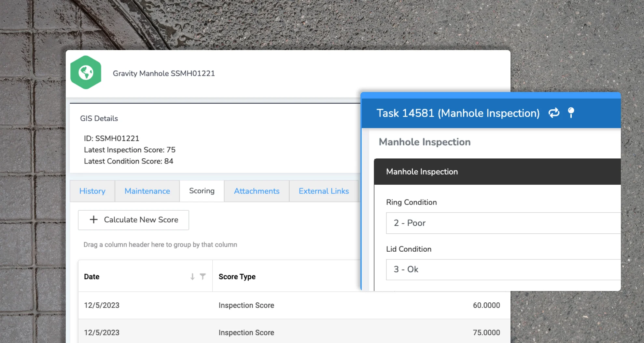The image size is (644, 343).
Task: Open the Maintenance tab
Action: (x=147, y=191)
